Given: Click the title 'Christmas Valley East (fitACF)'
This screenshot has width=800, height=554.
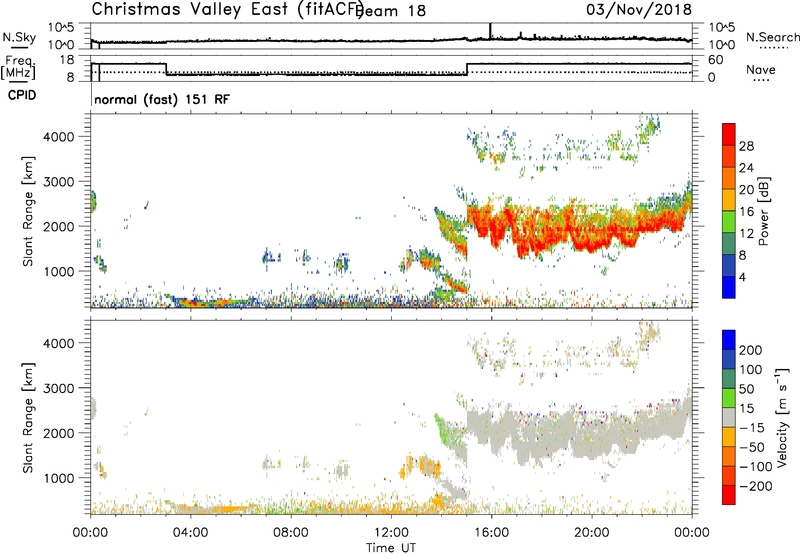Looking at the screenshot, I should point(228,10).
